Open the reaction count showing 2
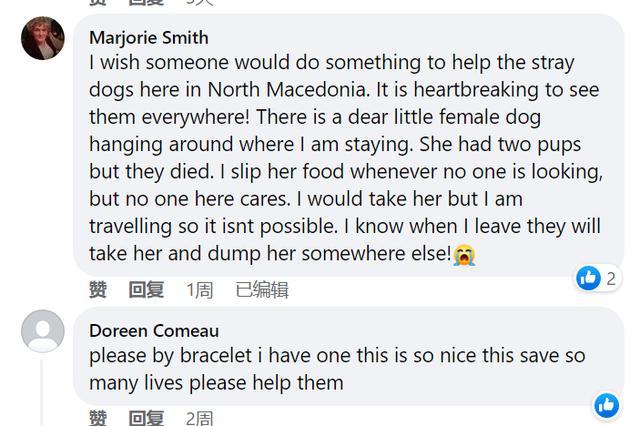The width and height of the screenshot is (640, 426). pos(610,277)
